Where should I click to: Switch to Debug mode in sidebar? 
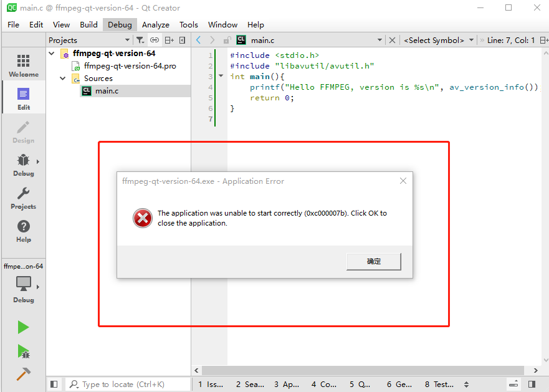tap(24, 165)
